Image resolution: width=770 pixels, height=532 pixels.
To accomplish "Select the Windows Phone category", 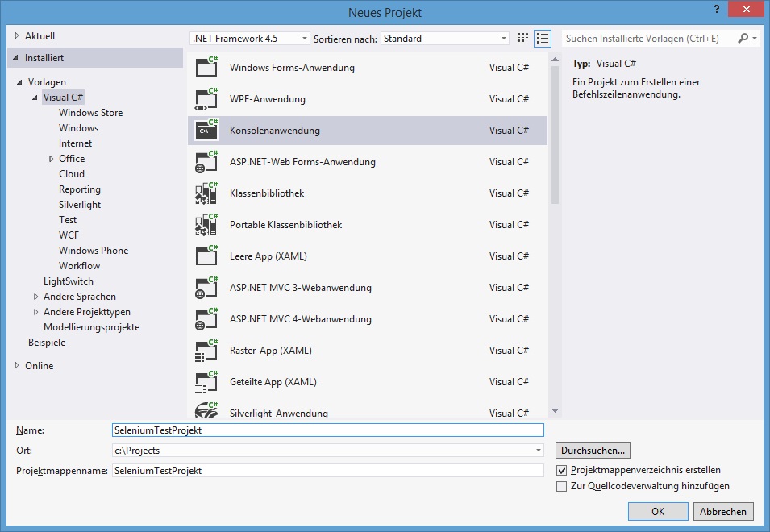I will [x=94, y=251].
